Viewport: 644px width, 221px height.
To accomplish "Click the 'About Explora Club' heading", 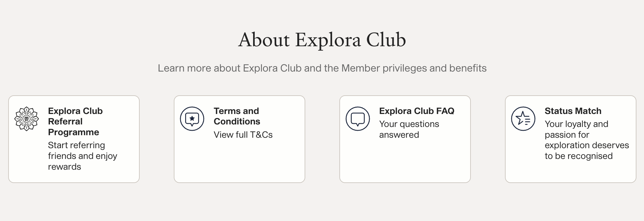I will (322, 40).
